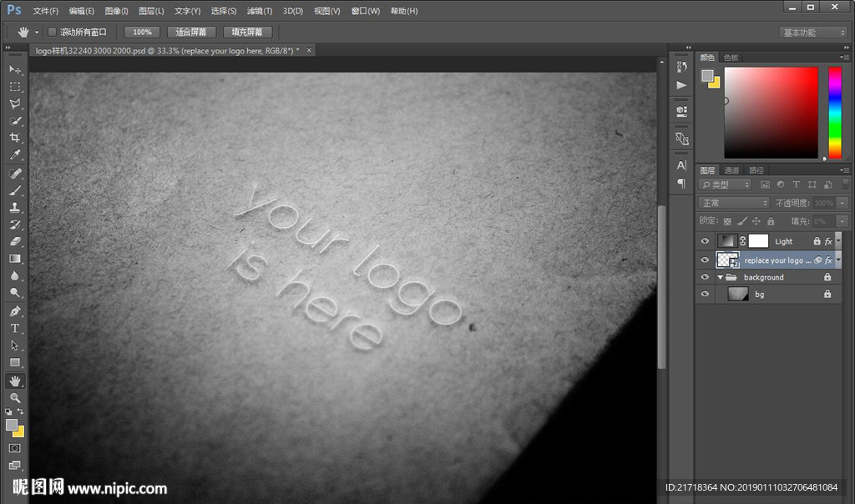The height and width of the screenshot is (504, 855).
Task: Select the Eyedropper tool
Action: (15, 154)
